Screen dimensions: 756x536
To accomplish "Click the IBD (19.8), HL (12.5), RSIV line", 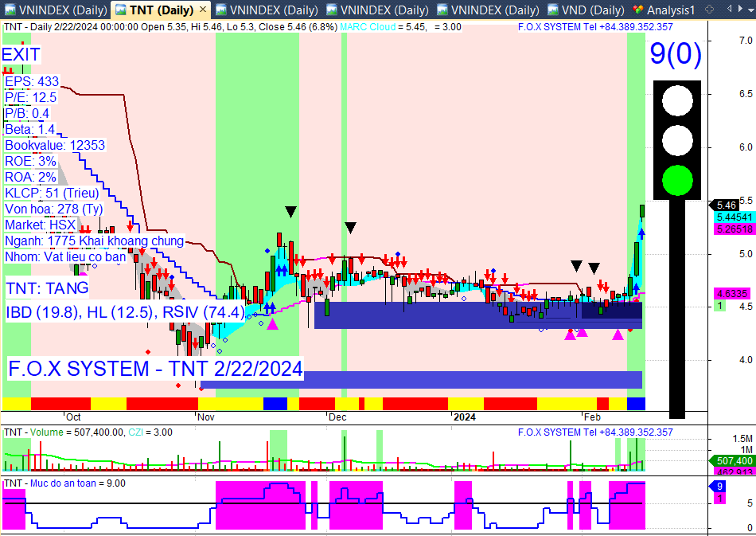I will click(x=126, y=312).
